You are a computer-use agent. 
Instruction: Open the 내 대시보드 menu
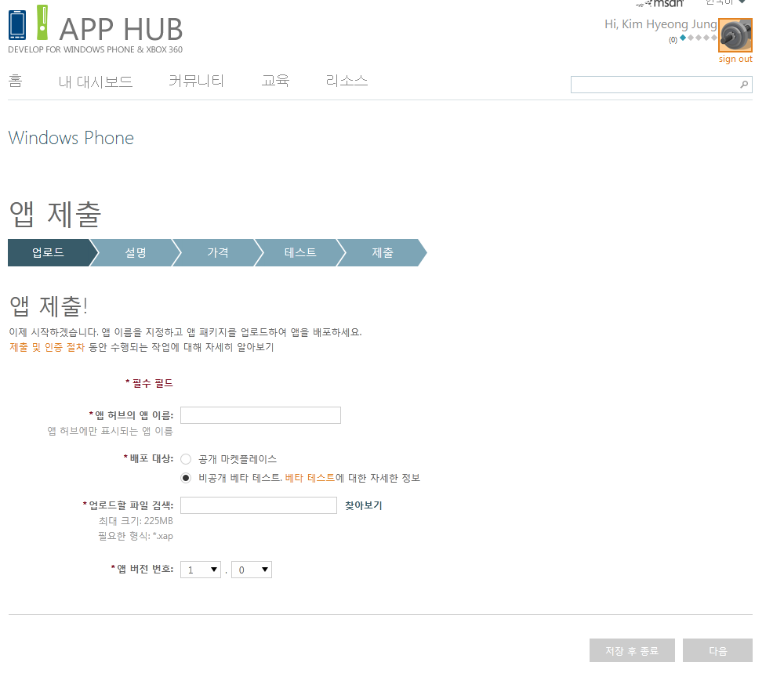96,81
